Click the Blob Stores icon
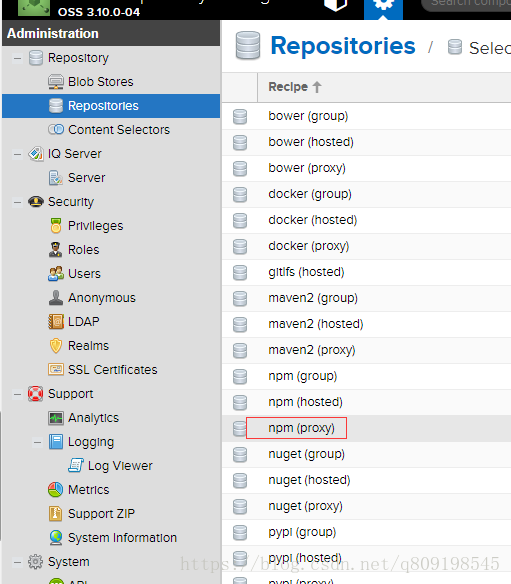 click(x=56, y=82)
